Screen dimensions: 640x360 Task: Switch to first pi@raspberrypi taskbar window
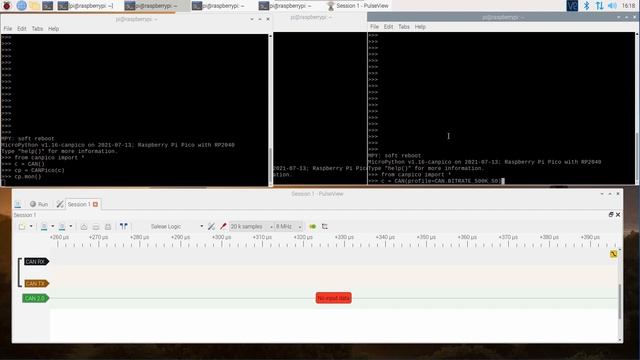click(88, 5)
